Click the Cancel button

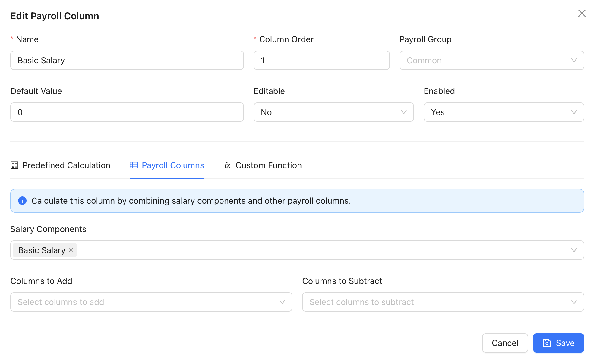point(505,343)
